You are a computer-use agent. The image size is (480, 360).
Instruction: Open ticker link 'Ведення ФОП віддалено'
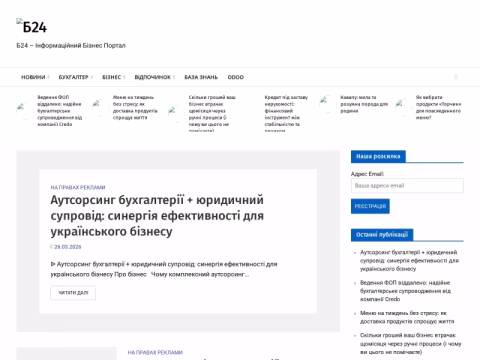point(59,111)
